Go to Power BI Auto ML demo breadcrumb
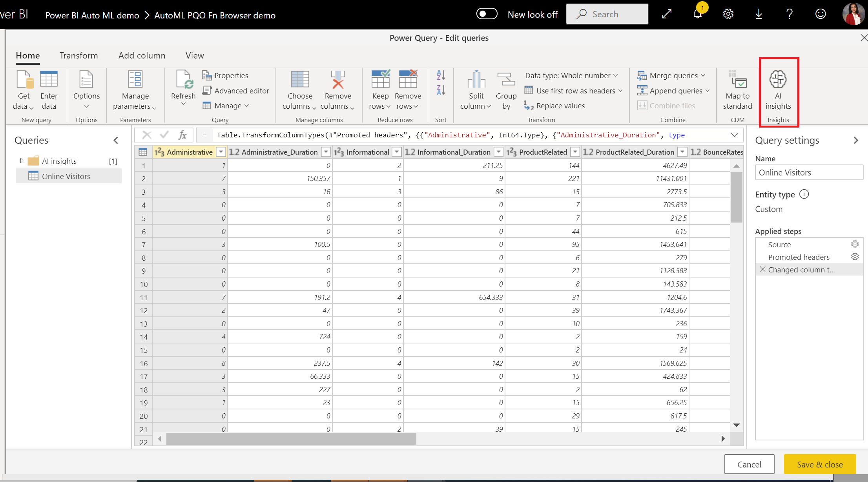Viewport: 868px width, 482px height. coord(92,15)
